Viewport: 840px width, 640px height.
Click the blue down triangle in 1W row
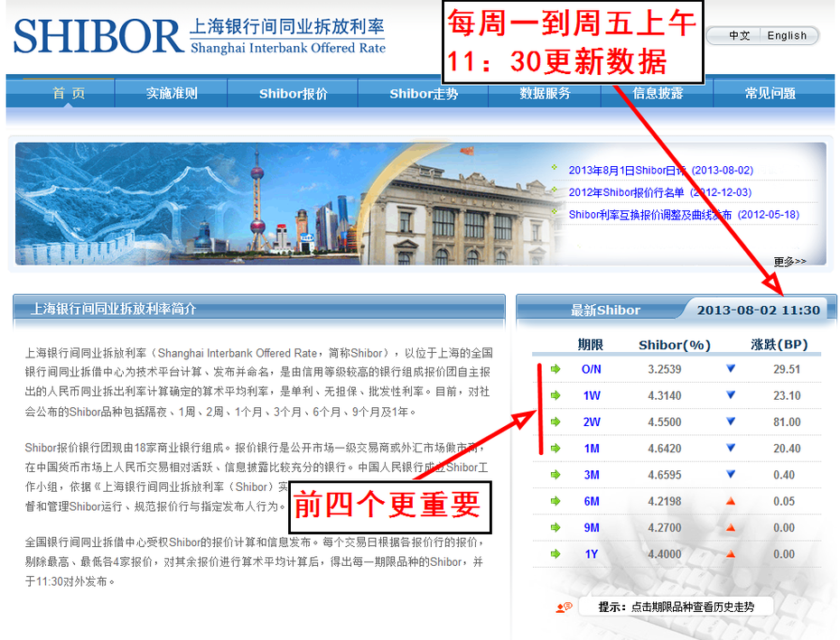pyautogui.click(x=730, y=394)
